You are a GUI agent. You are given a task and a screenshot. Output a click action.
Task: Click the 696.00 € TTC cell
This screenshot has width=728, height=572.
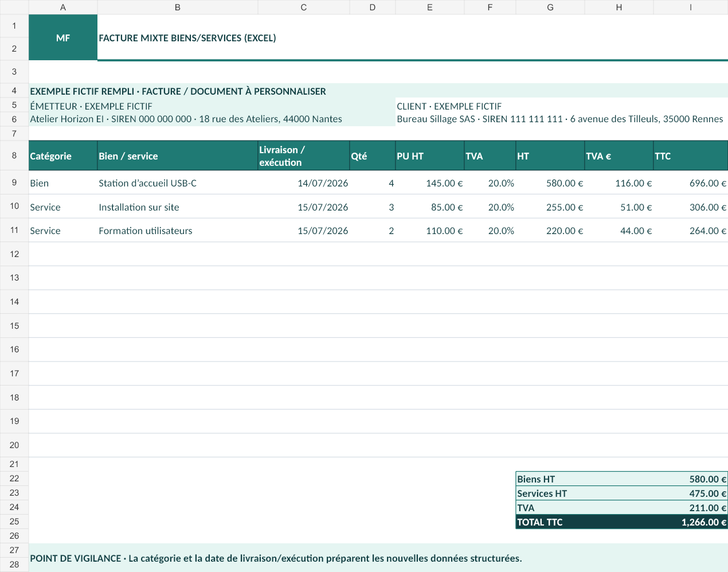(691, 182)
